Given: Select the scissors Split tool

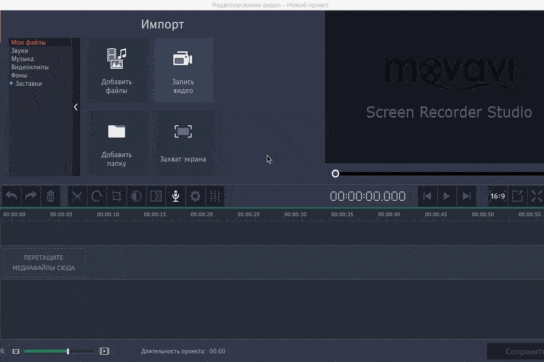Looking at the screenshot, I should click(77, 196).
